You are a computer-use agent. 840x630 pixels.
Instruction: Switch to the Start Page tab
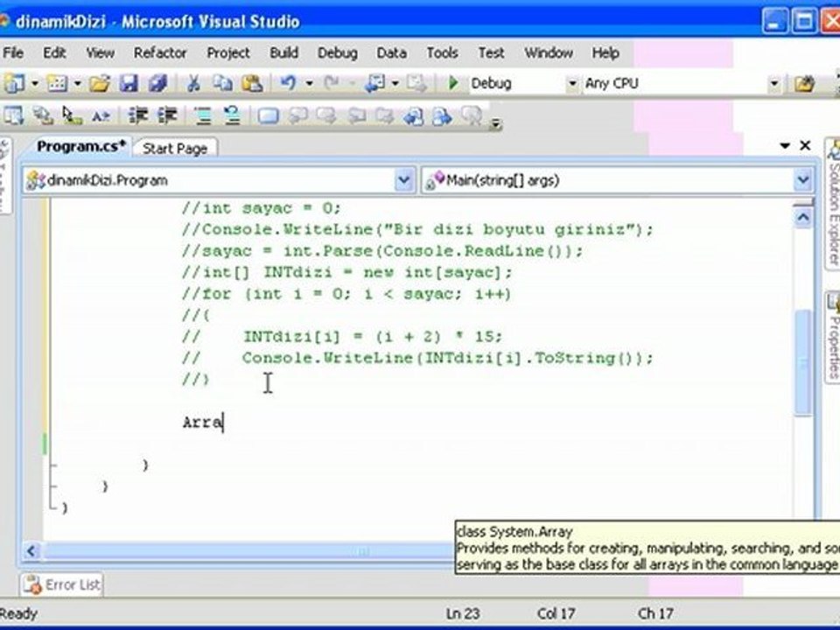(175, 148)
